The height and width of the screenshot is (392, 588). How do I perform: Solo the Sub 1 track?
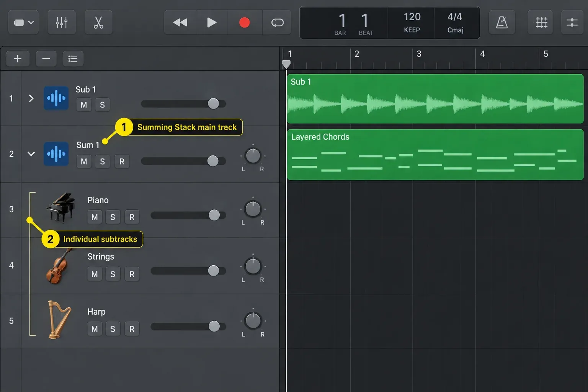point(102,105)
